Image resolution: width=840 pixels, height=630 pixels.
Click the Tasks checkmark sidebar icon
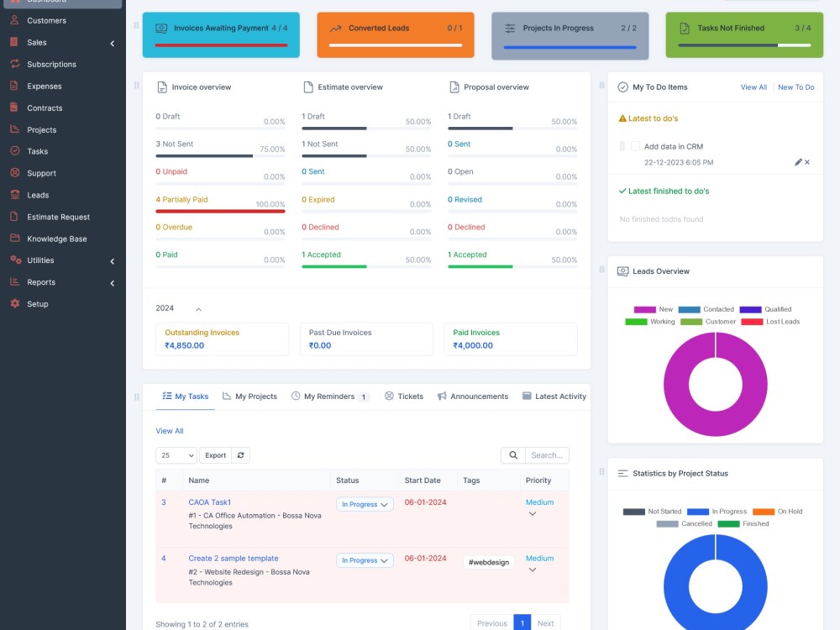(14, 151)
